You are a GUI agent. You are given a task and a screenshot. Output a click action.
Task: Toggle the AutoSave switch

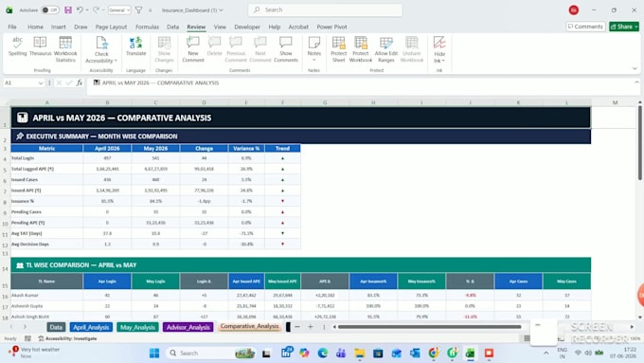coord(50,9)
